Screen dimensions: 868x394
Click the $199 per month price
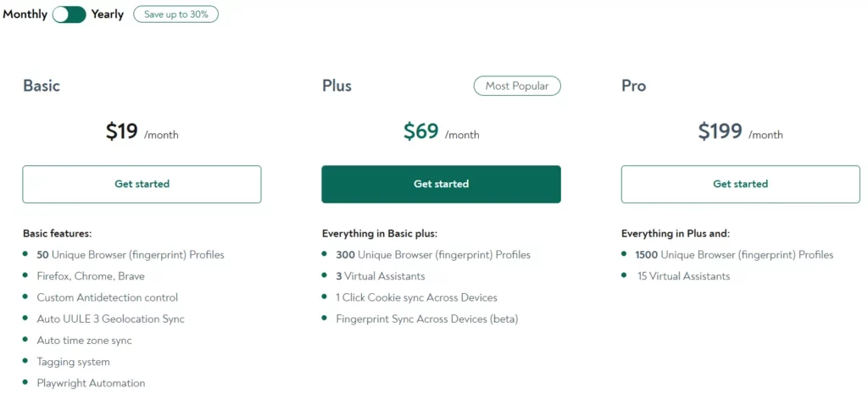740,132
